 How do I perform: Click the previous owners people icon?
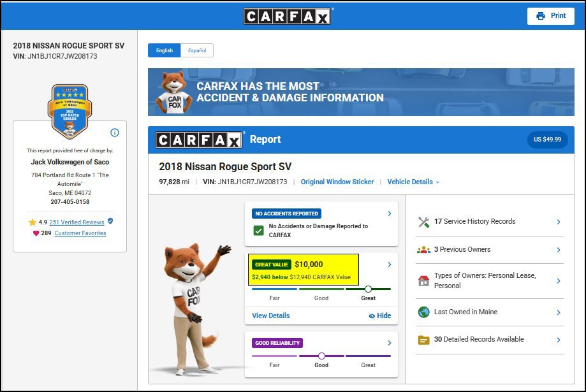point(424,250)
